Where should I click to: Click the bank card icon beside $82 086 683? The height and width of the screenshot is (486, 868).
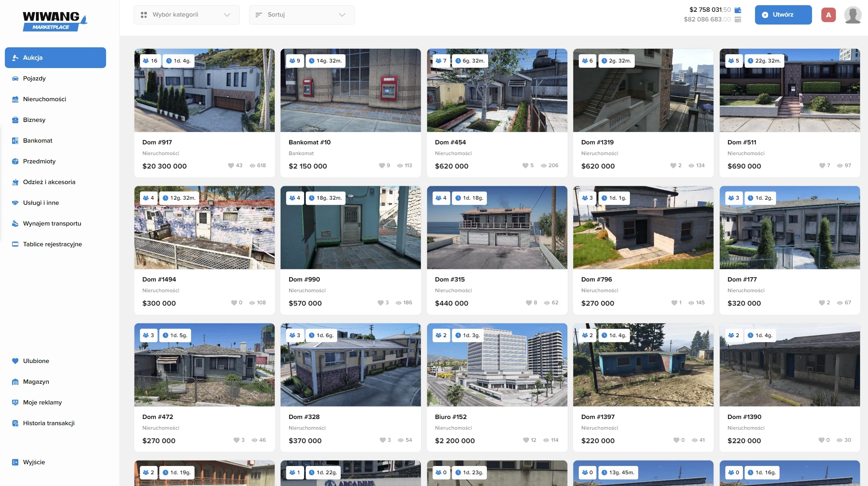[x=737, y=19]
